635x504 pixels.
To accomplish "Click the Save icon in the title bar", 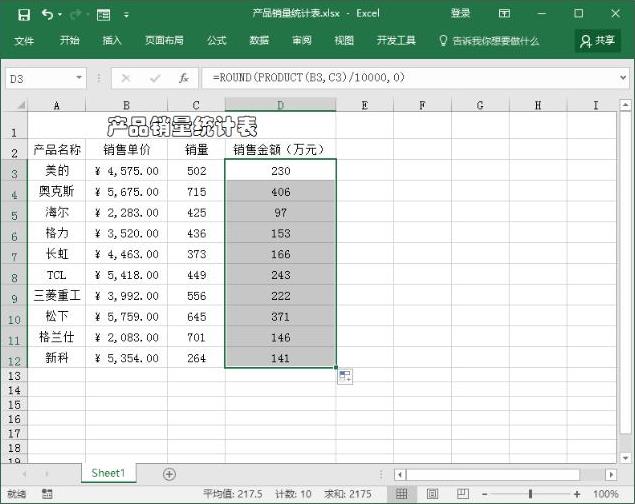I will (x=24, y=15).
